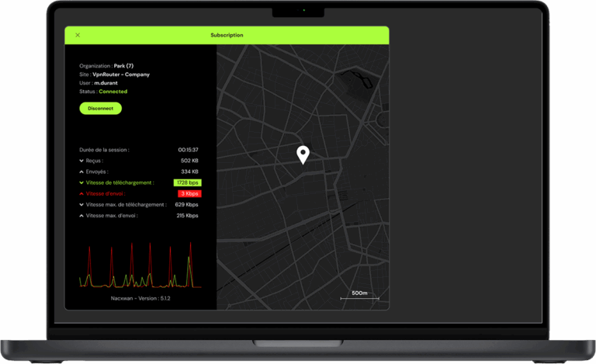Click the m.durant user name
596x364 pixels.
(106, 83)
